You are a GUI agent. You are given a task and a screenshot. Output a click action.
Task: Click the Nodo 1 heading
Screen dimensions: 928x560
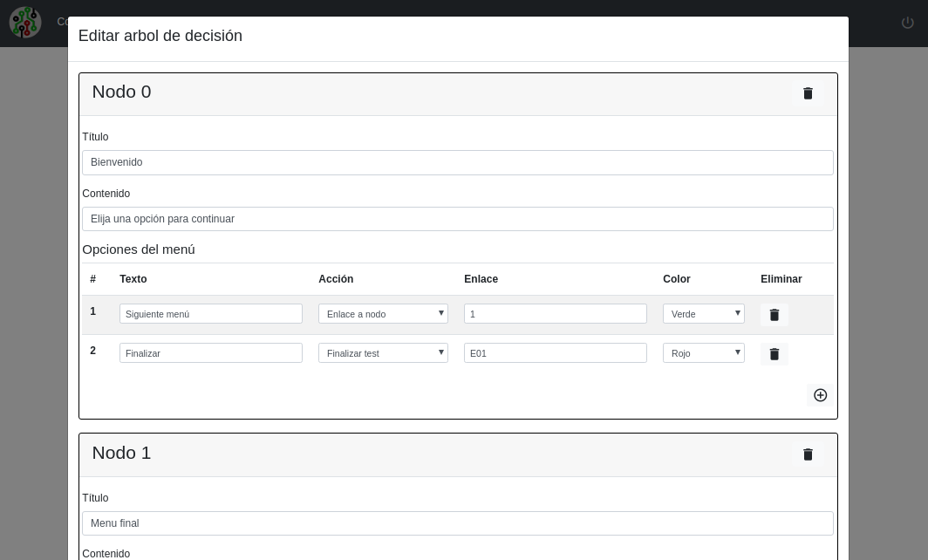121,453
